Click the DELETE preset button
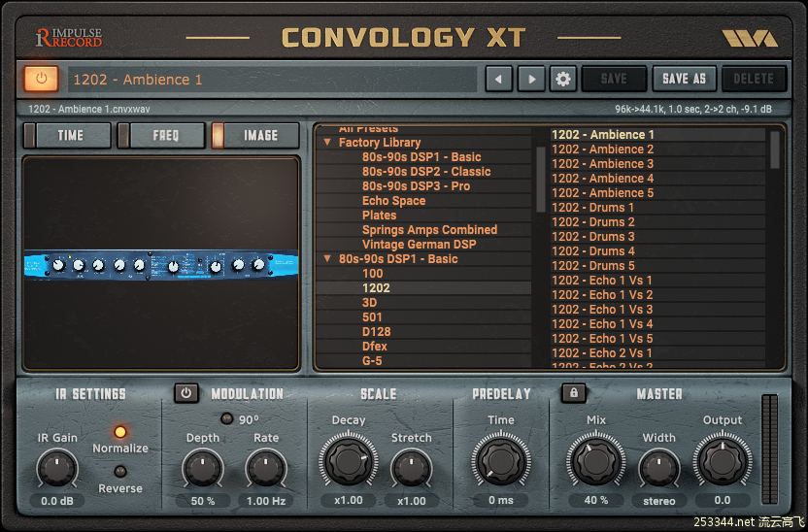808x532 pixels. [x=754, y=79]
